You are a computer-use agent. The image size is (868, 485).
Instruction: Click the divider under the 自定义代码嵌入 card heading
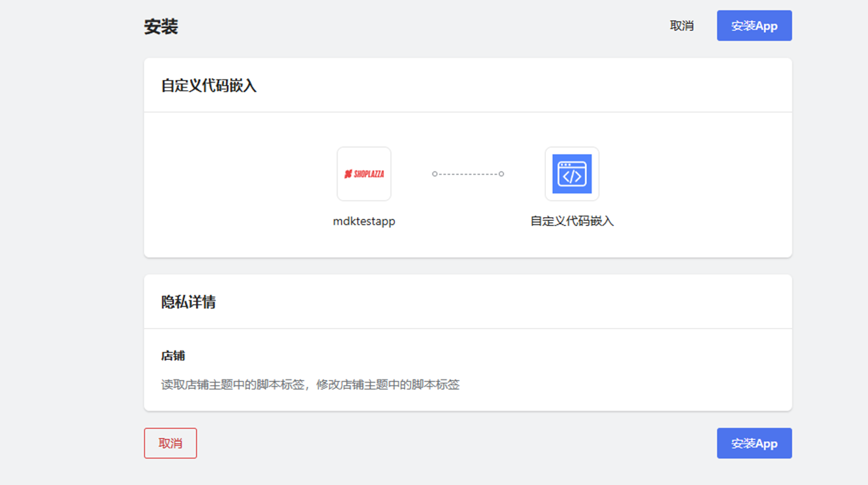[x=468, y=112]
